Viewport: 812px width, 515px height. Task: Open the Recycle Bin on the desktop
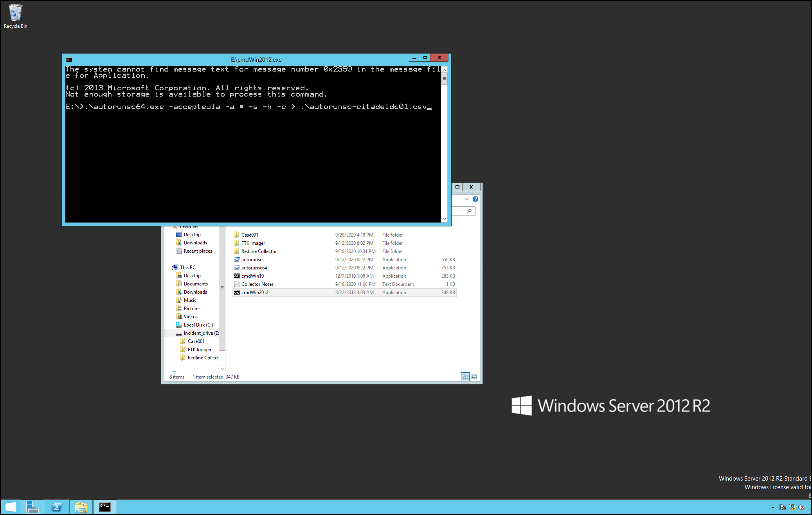[15, 16]
